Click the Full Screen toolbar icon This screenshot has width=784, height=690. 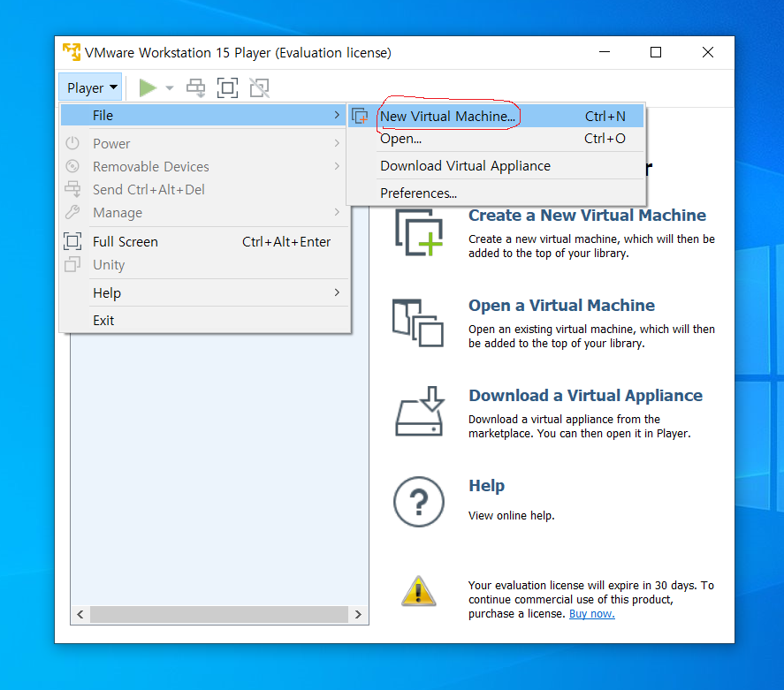(x=227, y=88)
